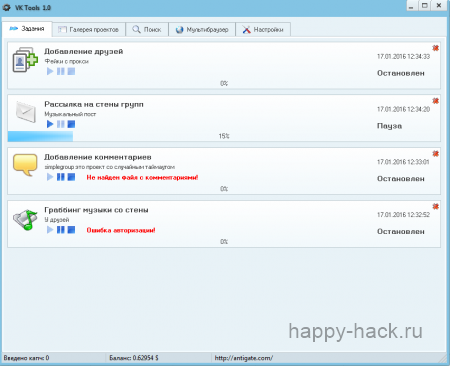Remove the Добавление комментариев task with red X
The height and width of the screenshot is (366, 450).
click(x=435, y=153)
